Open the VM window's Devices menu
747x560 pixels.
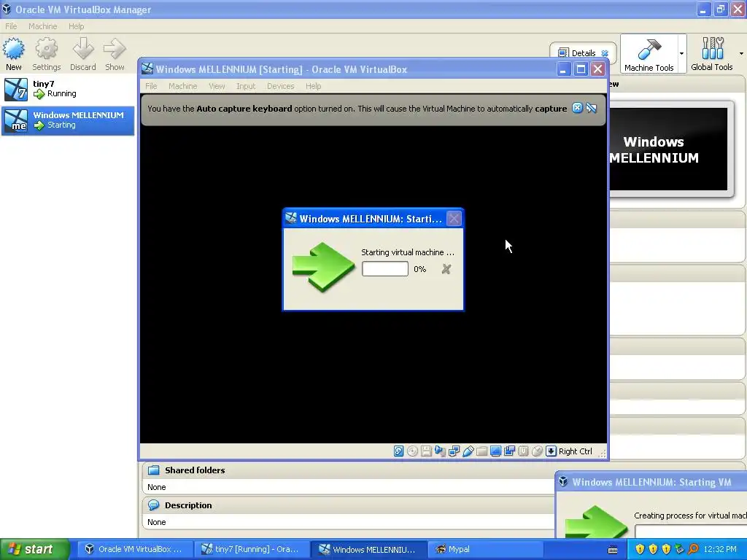click(281, 86)
